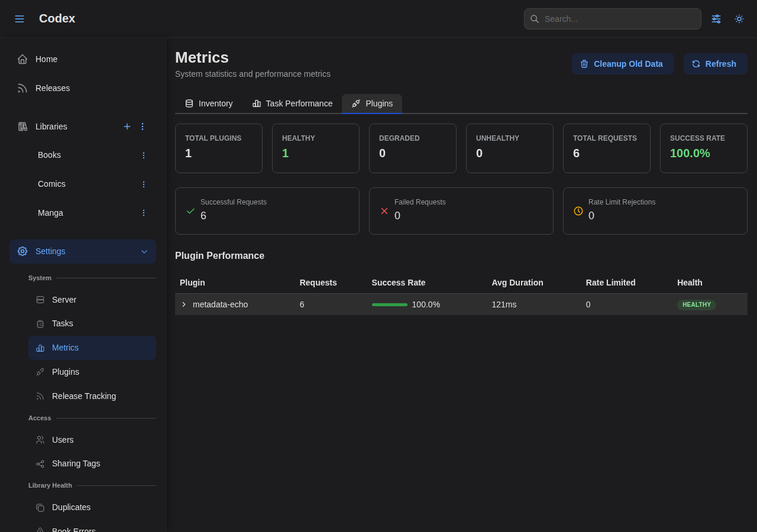Click the Tasks clipboard icon
This screenshot has width=757, height=532.
click(x=40, y=324)
